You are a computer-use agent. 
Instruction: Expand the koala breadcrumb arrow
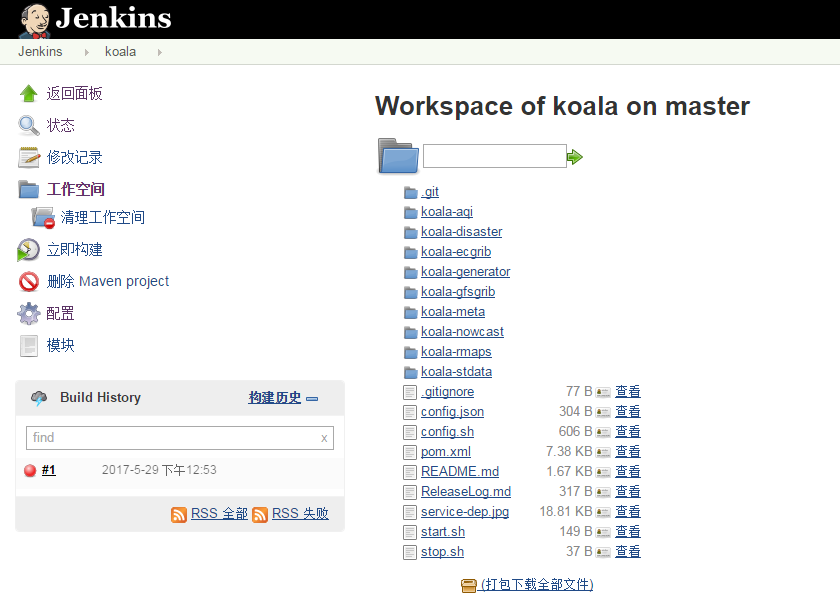pos(160,52)
